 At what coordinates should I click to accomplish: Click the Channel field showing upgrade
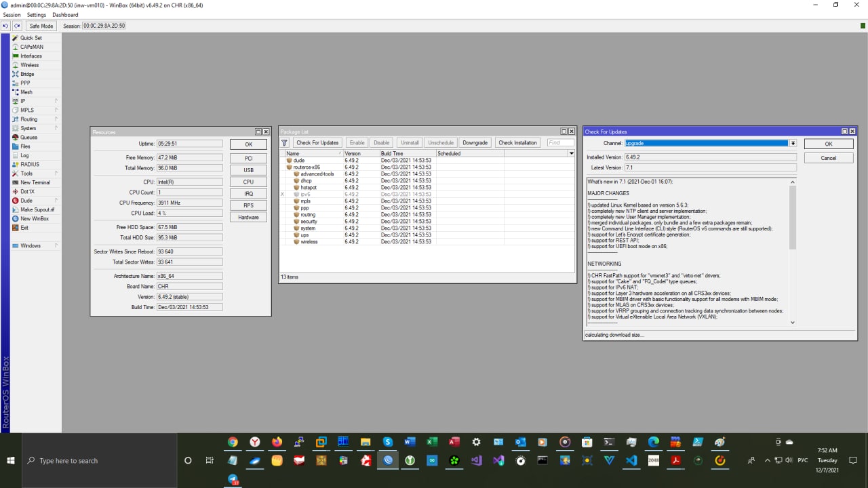(x=707, y=144)
